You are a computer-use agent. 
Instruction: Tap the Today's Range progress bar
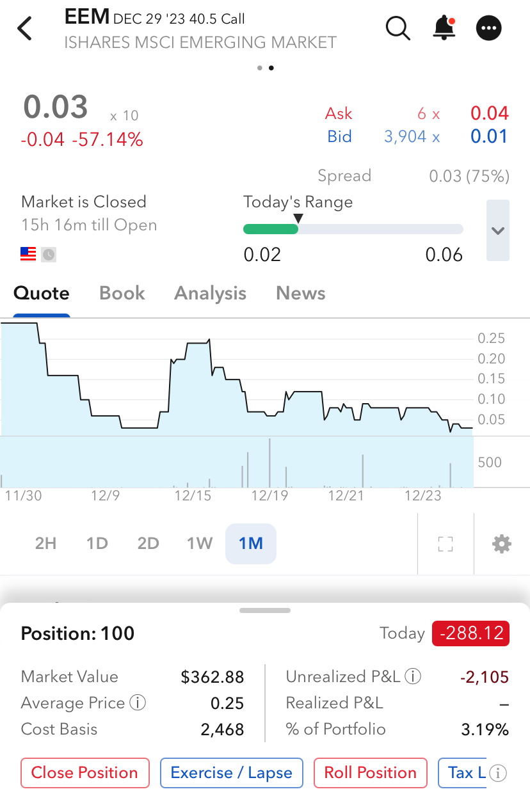click(353, 229)
